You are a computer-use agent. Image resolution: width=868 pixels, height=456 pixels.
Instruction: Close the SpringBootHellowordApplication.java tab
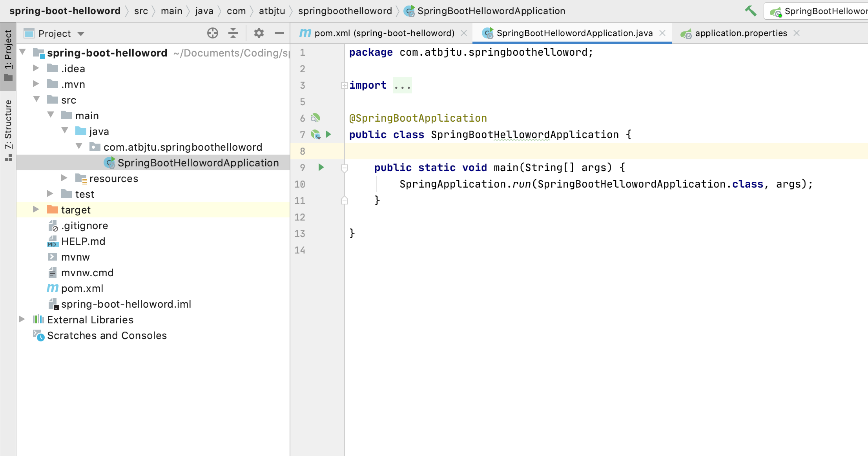[x=662, y=33]
